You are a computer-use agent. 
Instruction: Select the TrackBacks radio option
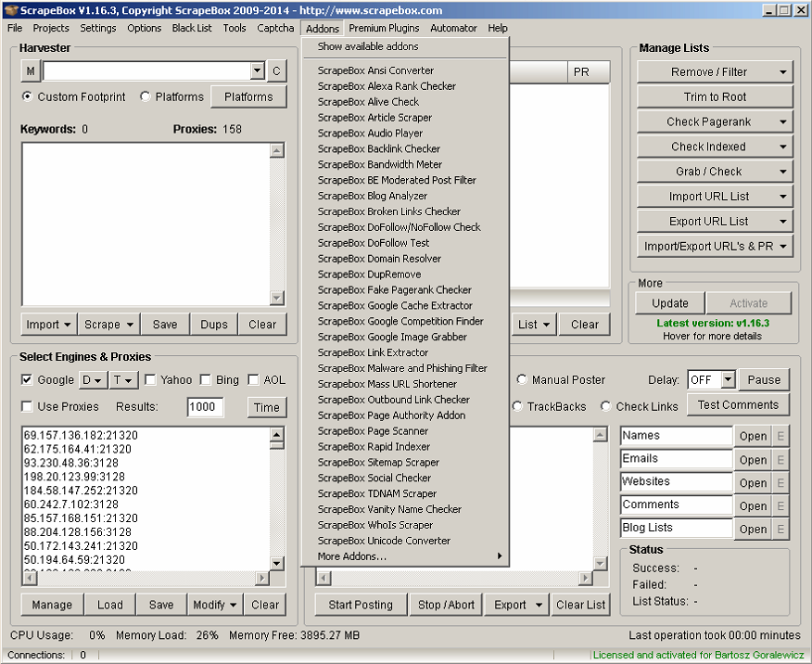[x=517, y=406]
